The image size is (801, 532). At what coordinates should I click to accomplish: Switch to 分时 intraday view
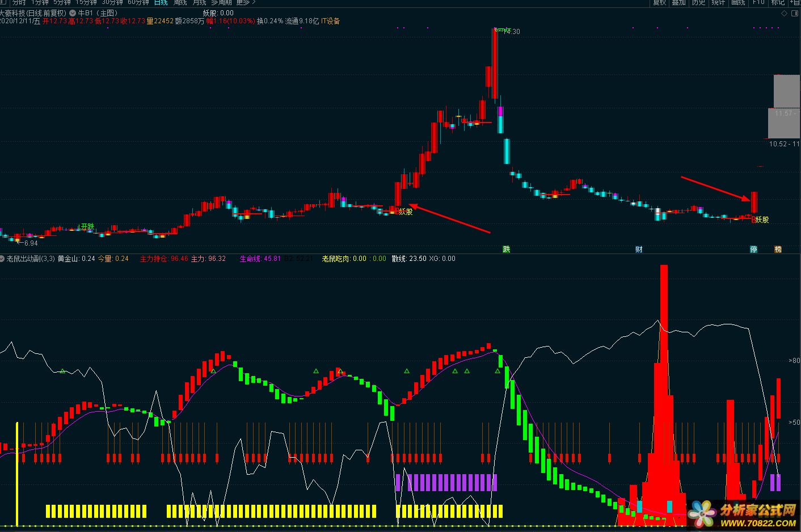tap(19, 2)
